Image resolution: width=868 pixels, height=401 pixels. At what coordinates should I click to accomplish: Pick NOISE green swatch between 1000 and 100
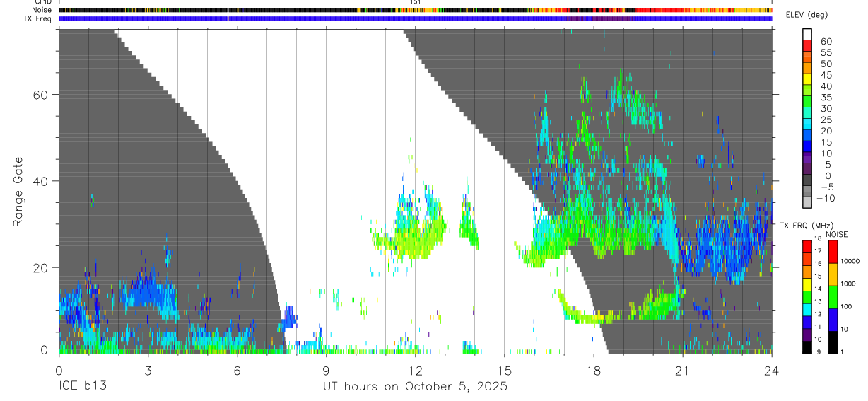[833, 297]
